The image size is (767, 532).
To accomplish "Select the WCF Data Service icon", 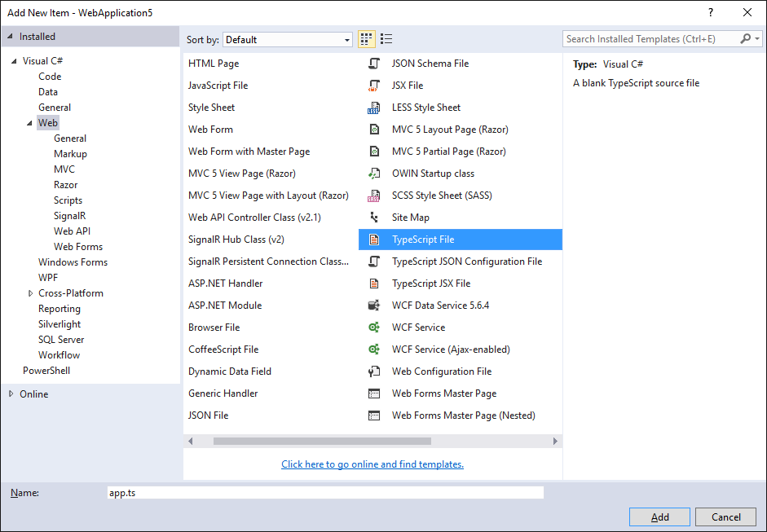I will [374, 306].
